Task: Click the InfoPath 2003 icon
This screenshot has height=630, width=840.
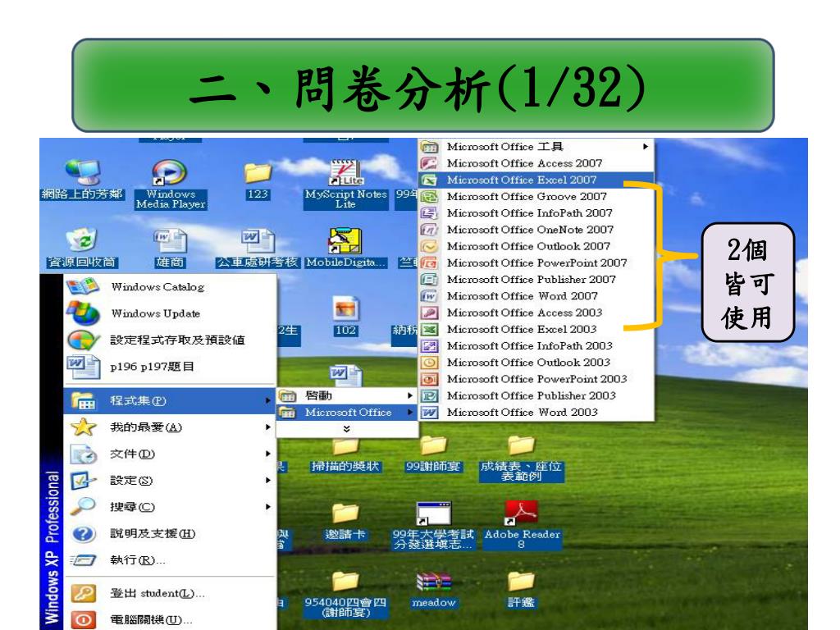Action: (x=429, y=345)
